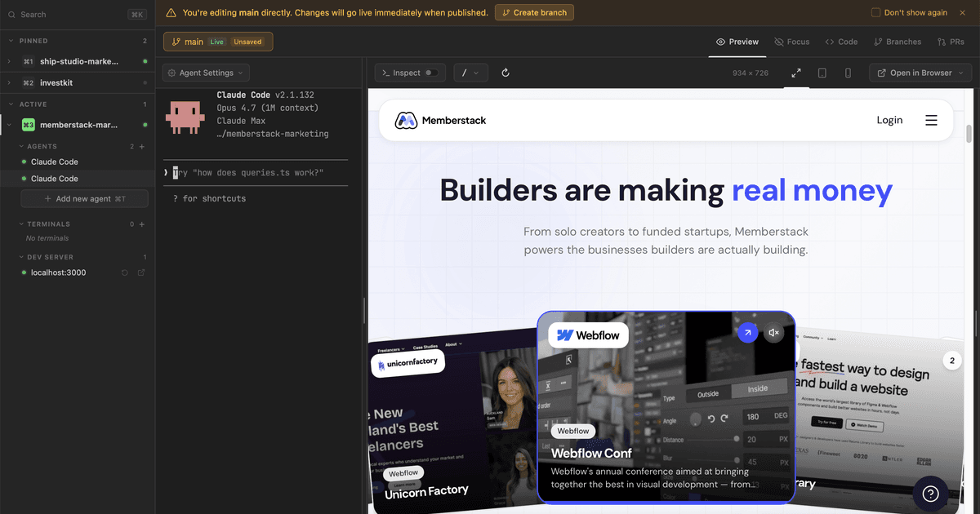The image size is (980, 514).
Task: Click the ⌘1 badge for ship-studio project
Action: (28, 61)
